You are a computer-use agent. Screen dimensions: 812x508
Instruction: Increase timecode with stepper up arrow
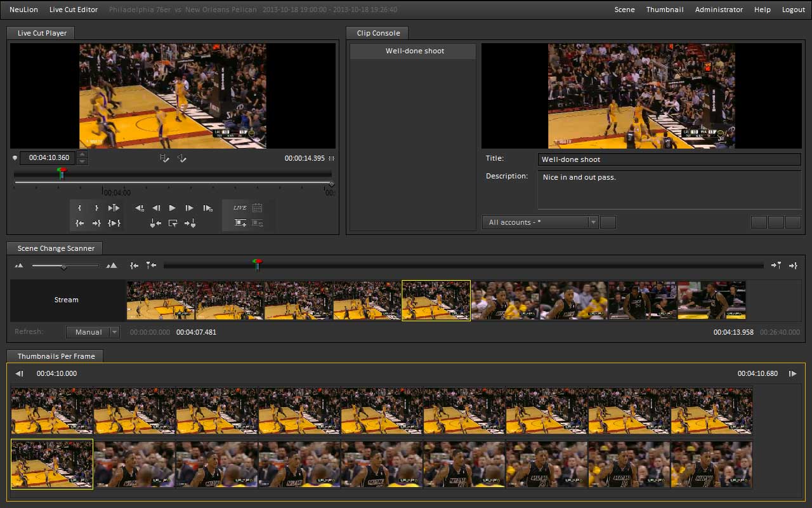[82, 154]
